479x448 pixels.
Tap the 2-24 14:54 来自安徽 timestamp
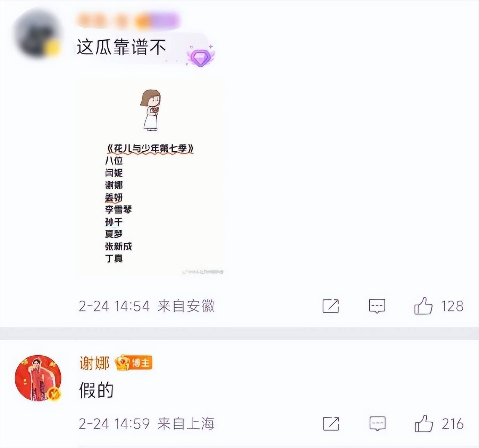pyautogui.click(x=146, y=306)
